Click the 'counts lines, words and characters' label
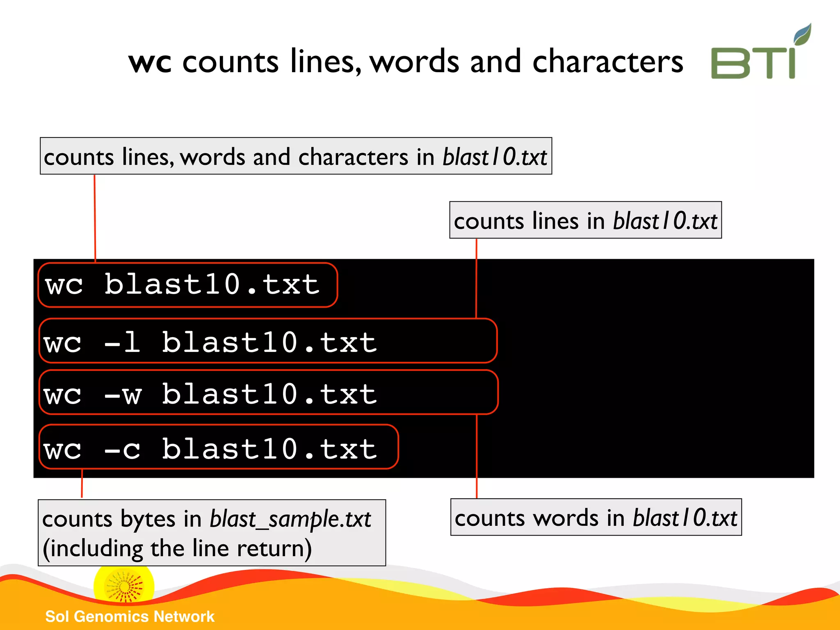840x630 pixels. coord(295,156)
